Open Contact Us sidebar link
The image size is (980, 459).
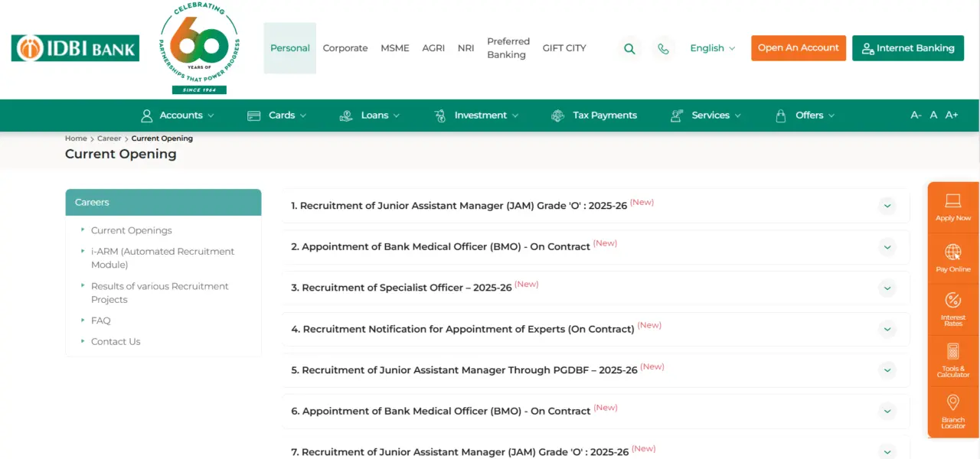(x=116, y=342)
